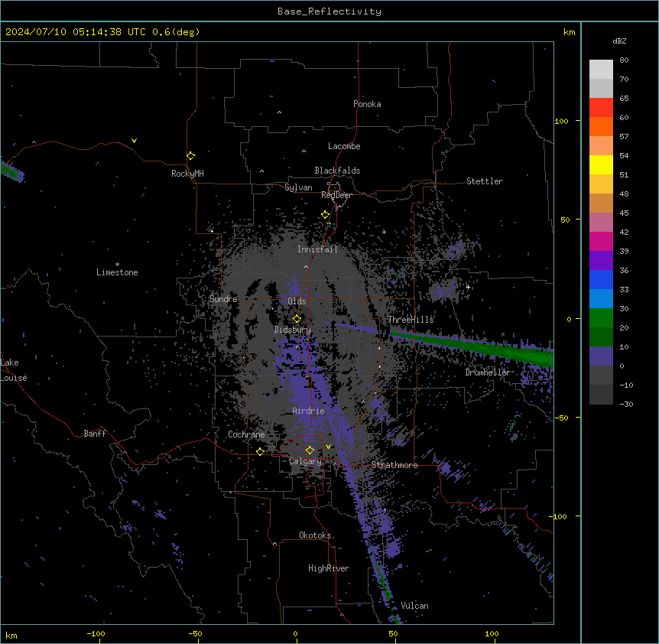This screenshot has height=644, width=659.
Task: Click the Stettler city label
Action: (485, 181)
